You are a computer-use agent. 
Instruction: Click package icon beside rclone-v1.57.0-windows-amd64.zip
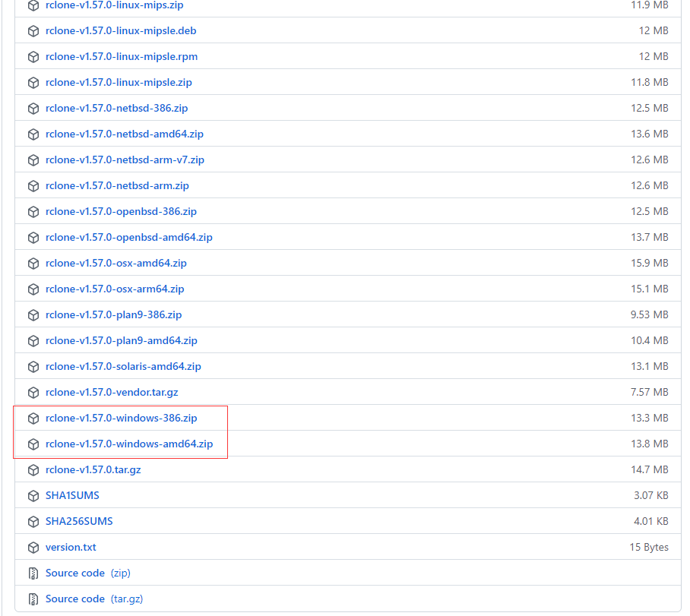pyautogui.click(x=33, y=444)
